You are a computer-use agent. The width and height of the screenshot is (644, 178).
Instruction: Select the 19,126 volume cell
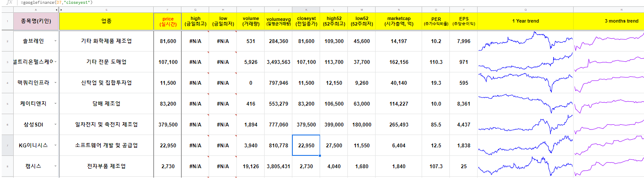(x=251, y=167)
